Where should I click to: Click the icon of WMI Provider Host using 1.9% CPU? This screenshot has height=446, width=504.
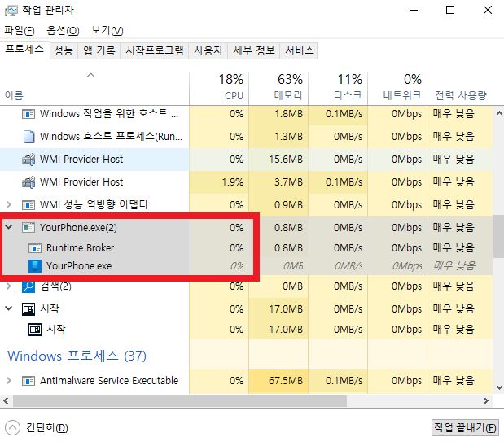tap(28, 182)
